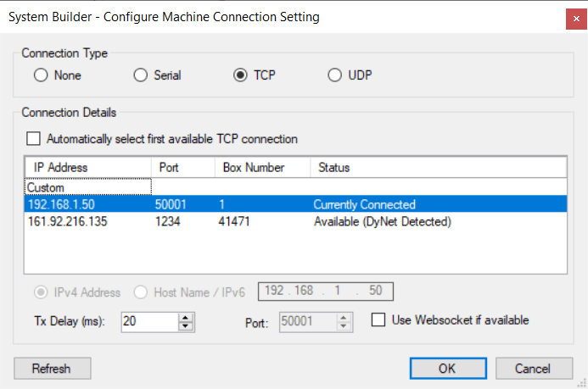
Task: Increment Port value using up arrow
Action: click(x=344, y=318)
